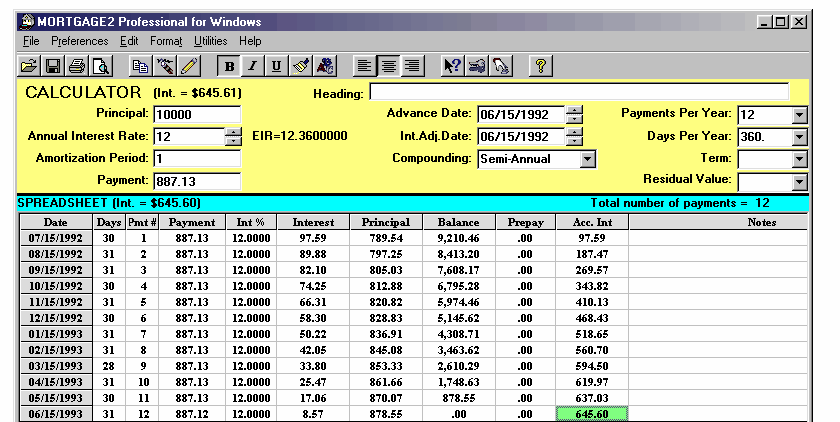Open the Utilities menu
This screenshot has height=422, width=840.
tap(210, 41)
